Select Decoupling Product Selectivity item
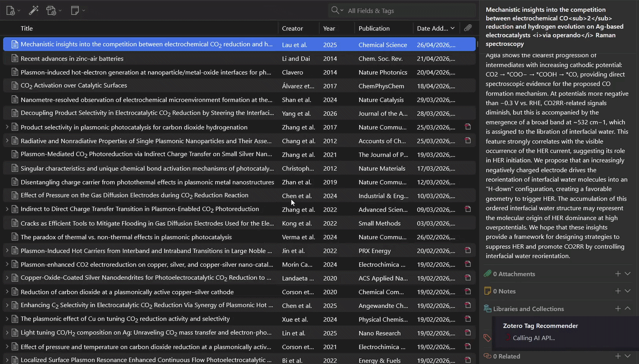This screenshot has height=364, width=639. tap(239, 113)
